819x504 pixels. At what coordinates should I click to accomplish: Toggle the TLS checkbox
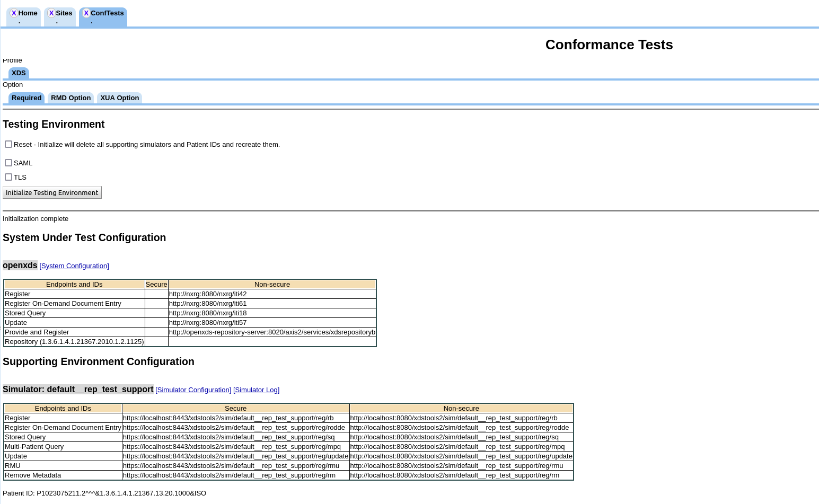click(8, 177)
